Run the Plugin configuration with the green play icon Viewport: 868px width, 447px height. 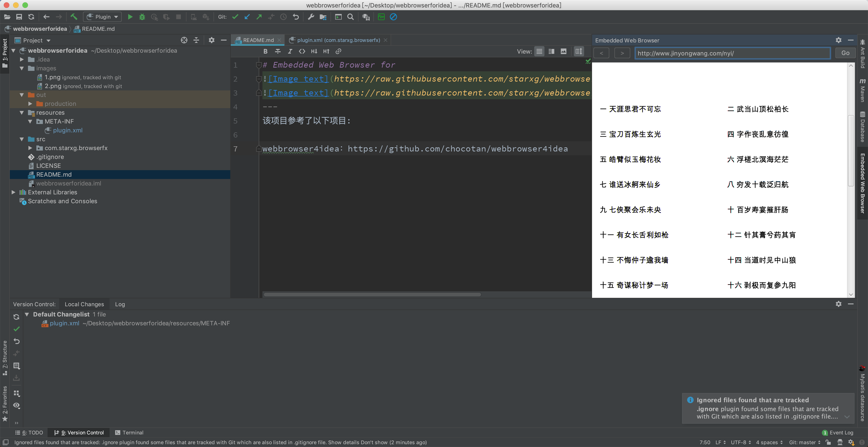(130, 17)
